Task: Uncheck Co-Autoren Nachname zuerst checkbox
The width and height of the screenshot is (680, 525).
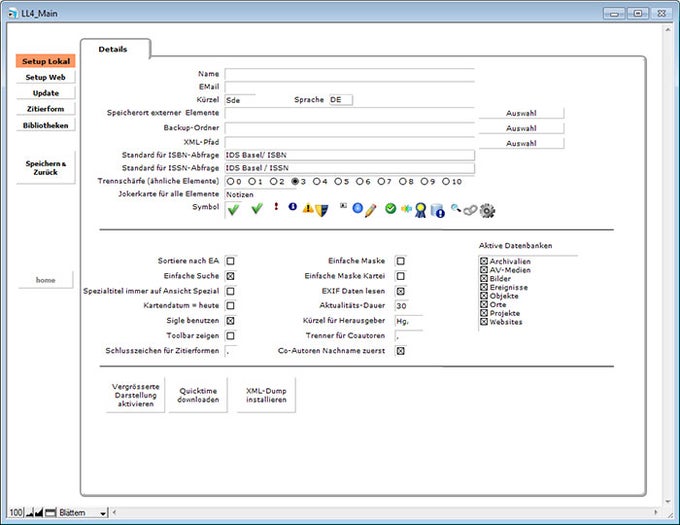Action: point(400,351)
